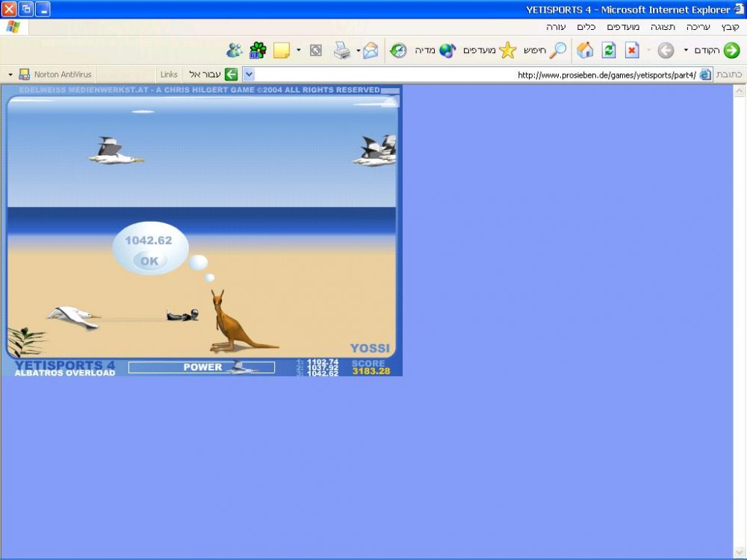Open the History clock icon
747x560 pixels.
pos(398,50)
